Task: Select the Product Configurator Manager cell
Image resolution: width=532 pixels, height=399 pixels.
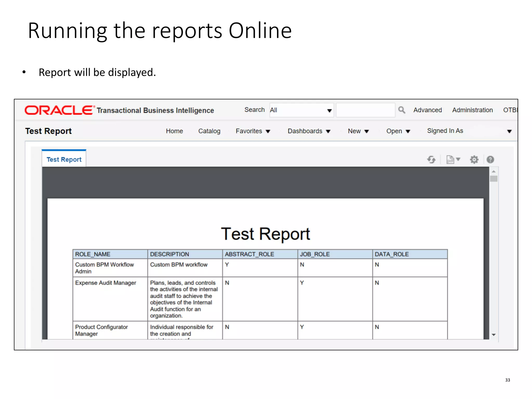Action: (x=110, y=330)
